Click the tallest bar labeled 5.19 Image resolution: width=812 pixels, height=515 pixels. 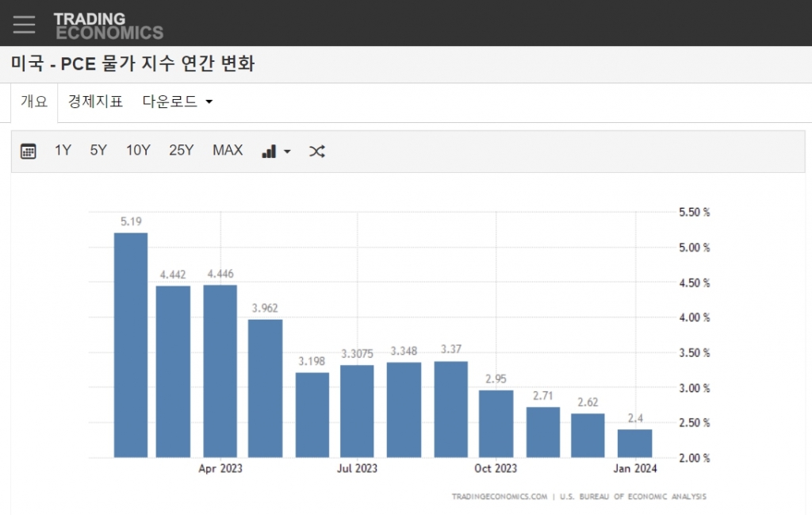(x=131, y=345)
